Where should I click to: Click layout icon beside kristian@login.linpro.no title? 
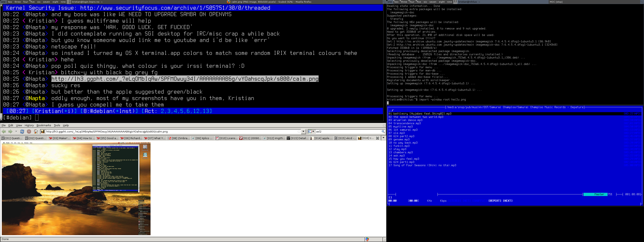69,2
